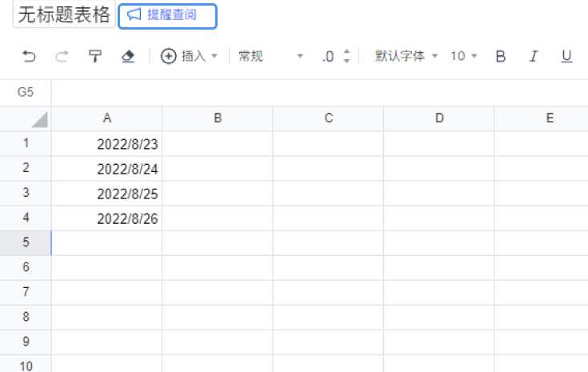
Task: Select column C header
Action: pyautogui.click(x=329, y=118)
